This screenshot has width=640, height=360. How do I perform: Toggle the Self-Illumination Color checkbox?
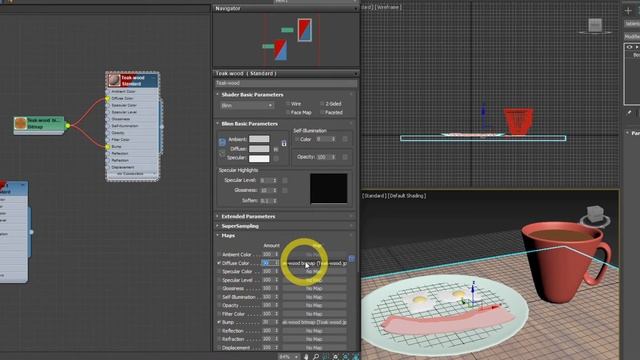coord(297,139)
